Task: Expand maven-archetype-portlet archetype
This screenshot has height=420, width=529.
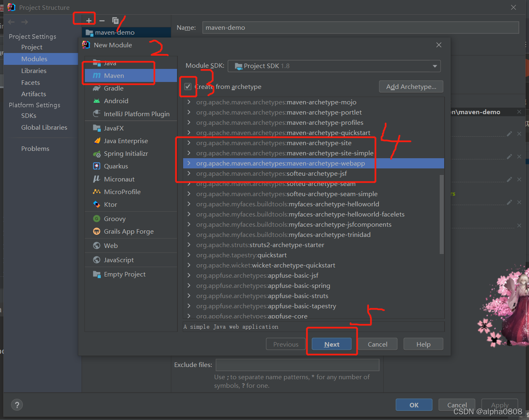Action: (x=189, y=112)
